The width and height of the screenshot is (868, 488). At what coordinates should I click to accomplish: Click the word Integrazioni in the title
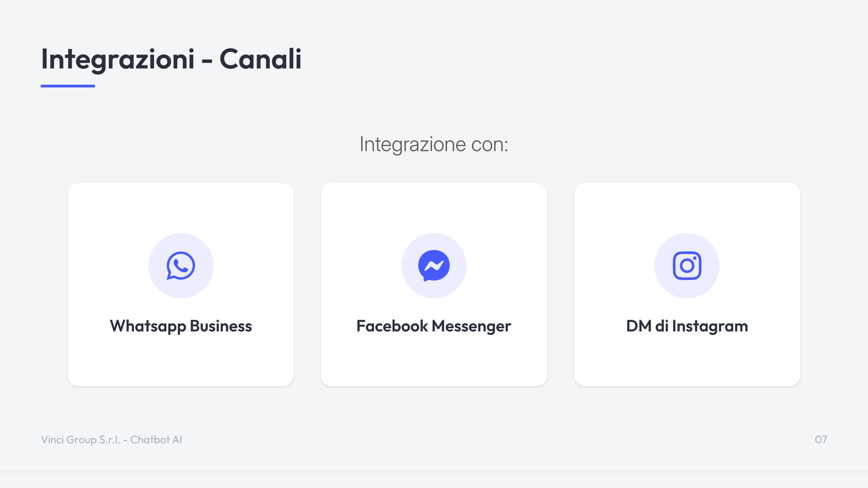[118, 59]
